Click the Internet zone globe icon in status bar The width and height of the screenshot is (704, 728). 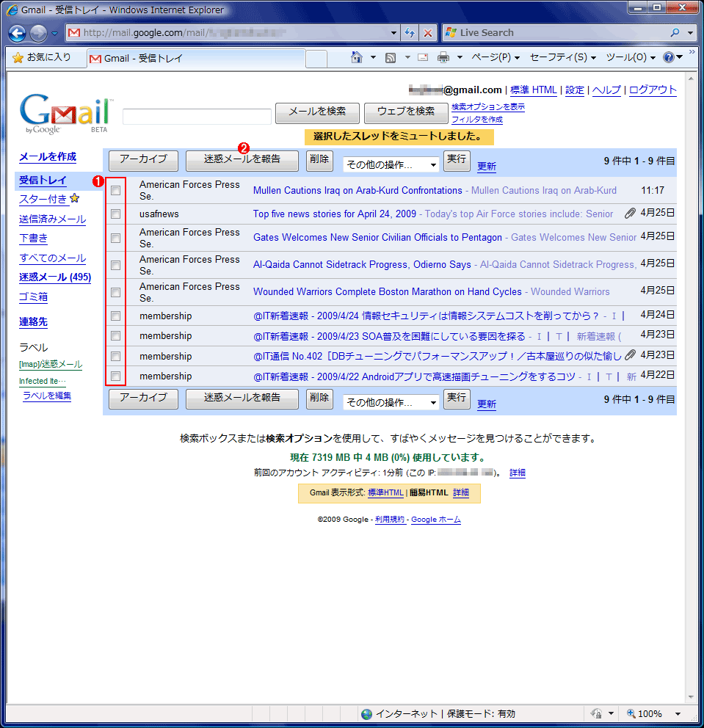point(366,713)
